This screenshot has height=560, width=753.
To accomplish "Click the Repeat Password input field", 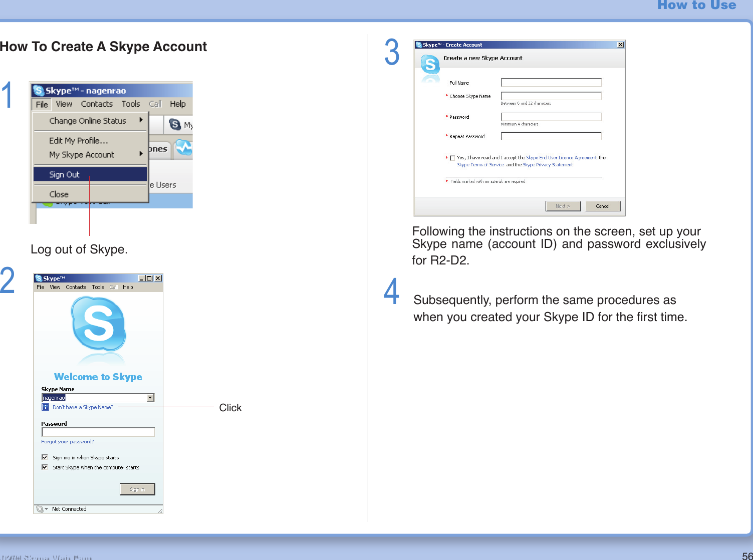I will point(551,136).
